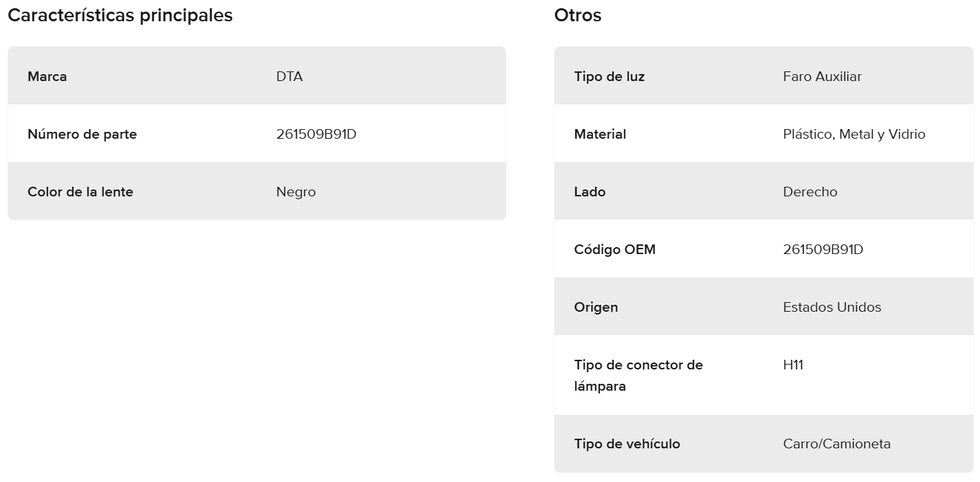The width and height of the screenshot is (980, 482).
Task: Click the "Lado" row label
Action: (590, 192)
